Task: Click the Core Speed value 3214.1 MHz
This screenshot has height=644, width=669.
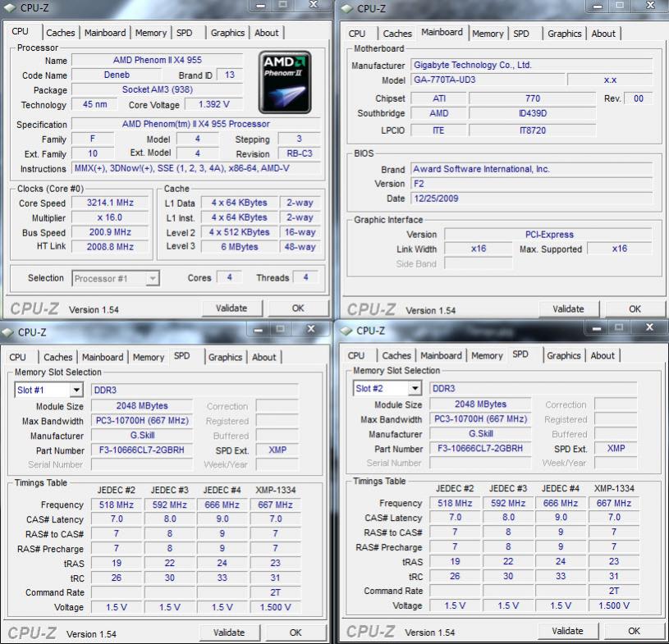Action: tap(110, 203)
